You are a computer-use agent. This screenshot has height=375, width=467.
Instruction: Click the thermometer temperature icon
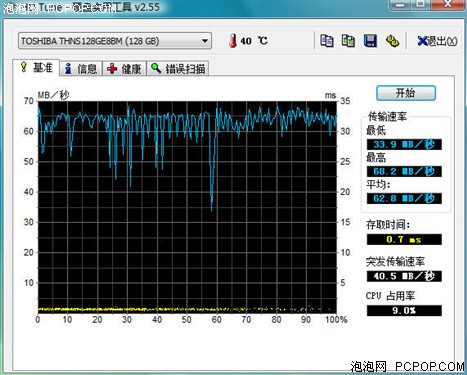click(x=233, y=41)
